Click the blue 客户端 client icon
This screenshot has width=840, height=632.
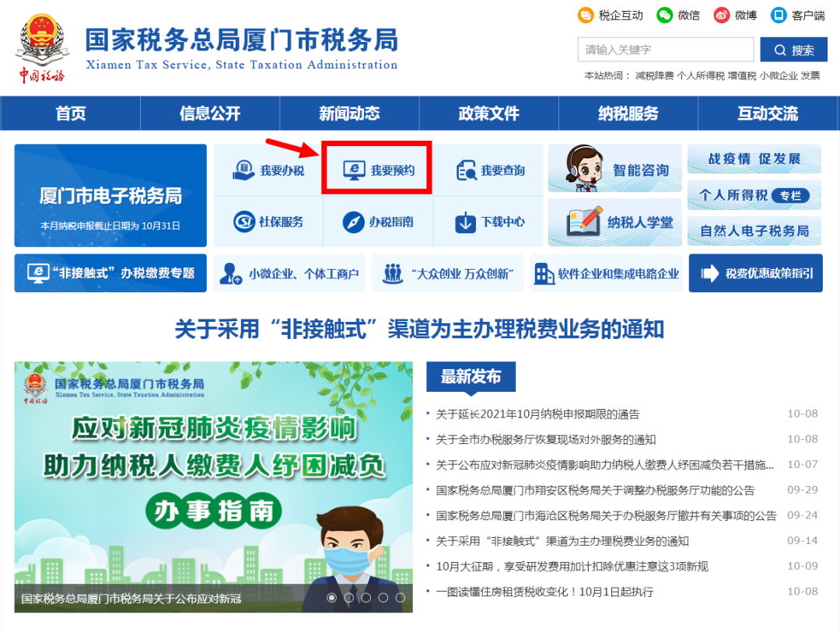[779, 15]
